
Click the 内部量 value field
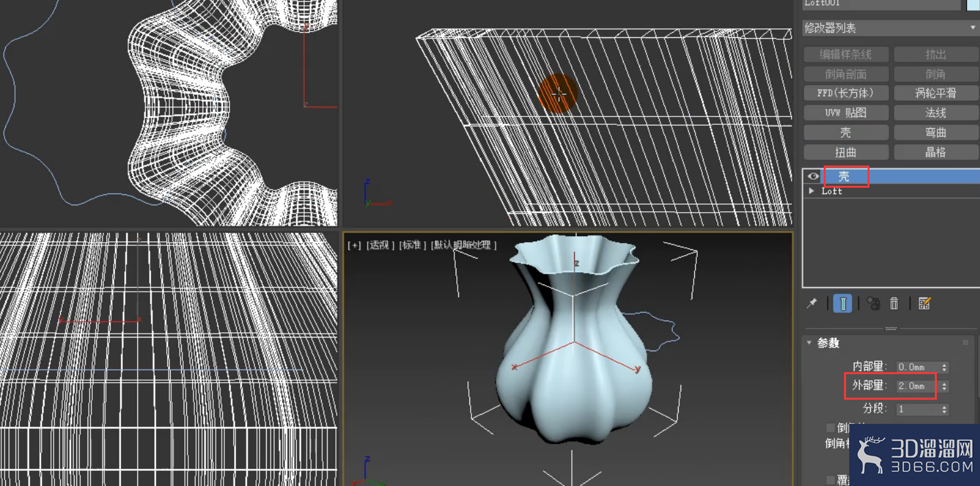pyautogui.click(x=917, y=367)
